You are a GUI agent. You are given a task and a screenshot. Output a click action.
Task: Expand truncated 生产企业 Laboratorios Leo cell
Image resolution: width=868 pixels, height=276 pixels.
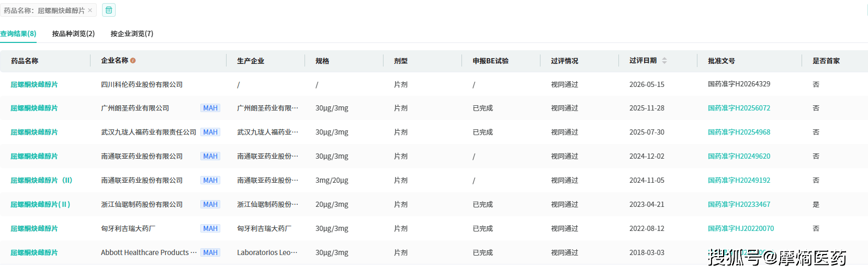[x=267, y=252]
